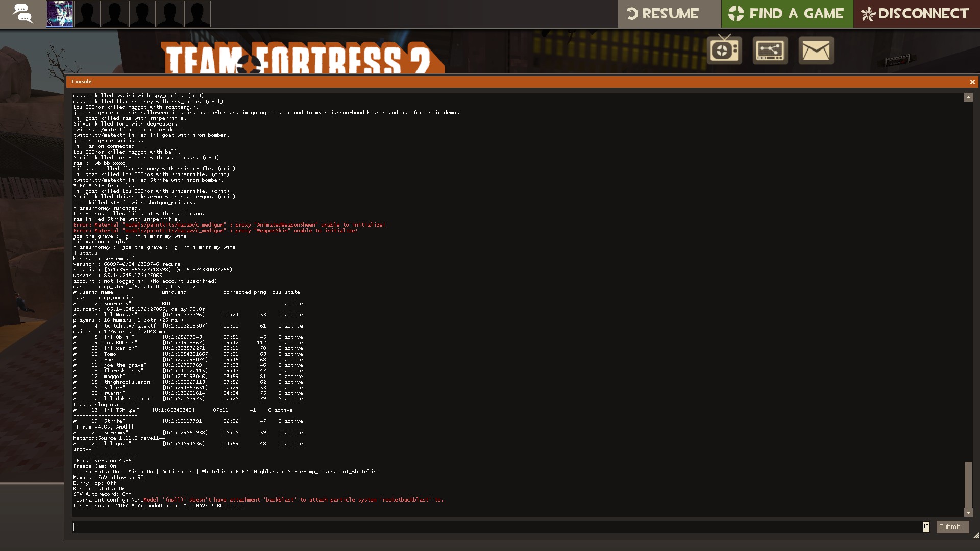Click the third empty party slot silhouette
Viewport: 980px width, 551px height.
(142, 14)
